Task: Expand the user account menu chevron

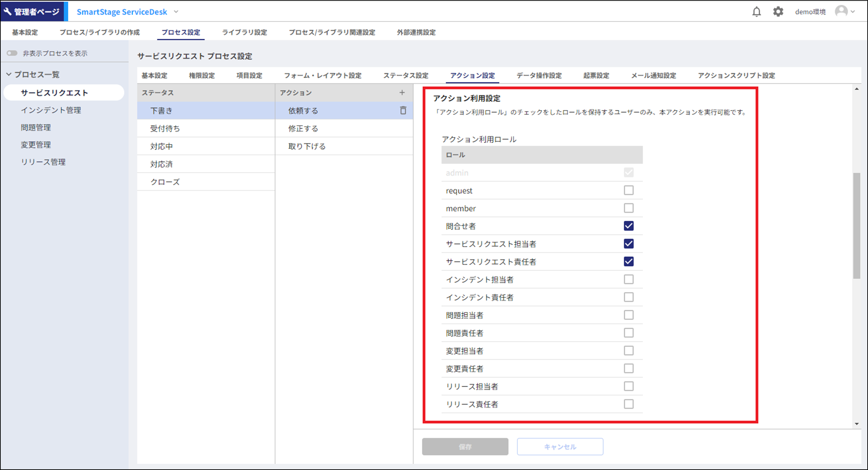Action: 853,12
